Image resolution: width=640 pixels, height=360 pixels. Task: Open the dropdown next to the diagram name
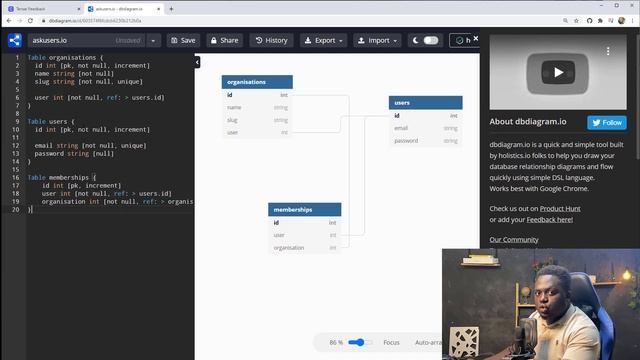(x=153, y=40)
